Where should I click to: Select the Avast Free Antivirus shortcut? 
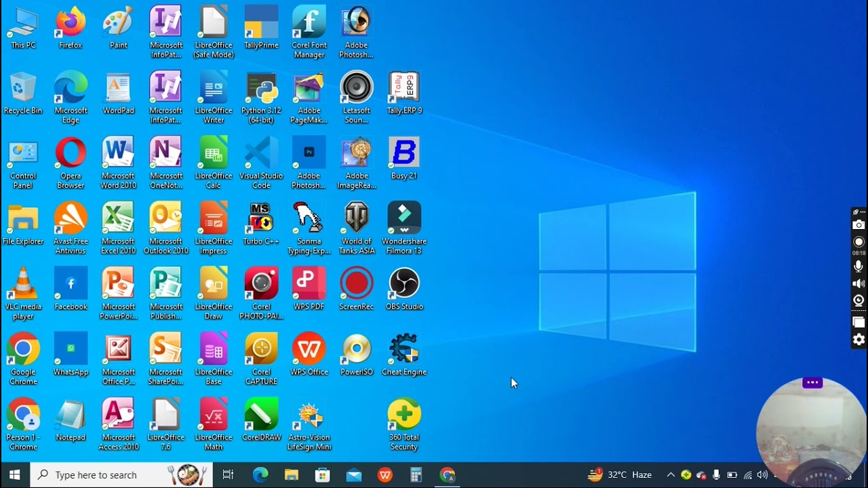click(x=71, y=229)
